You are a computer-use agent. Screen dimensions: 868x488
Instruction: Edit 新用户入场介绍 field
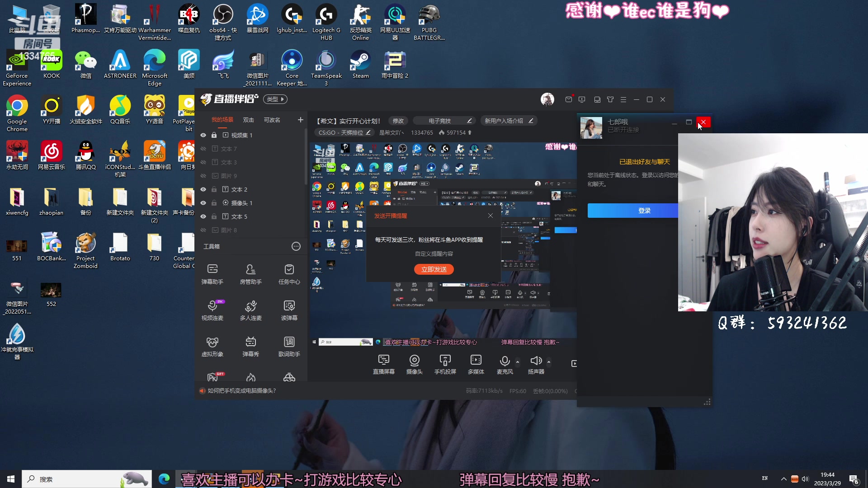(509, 121)
